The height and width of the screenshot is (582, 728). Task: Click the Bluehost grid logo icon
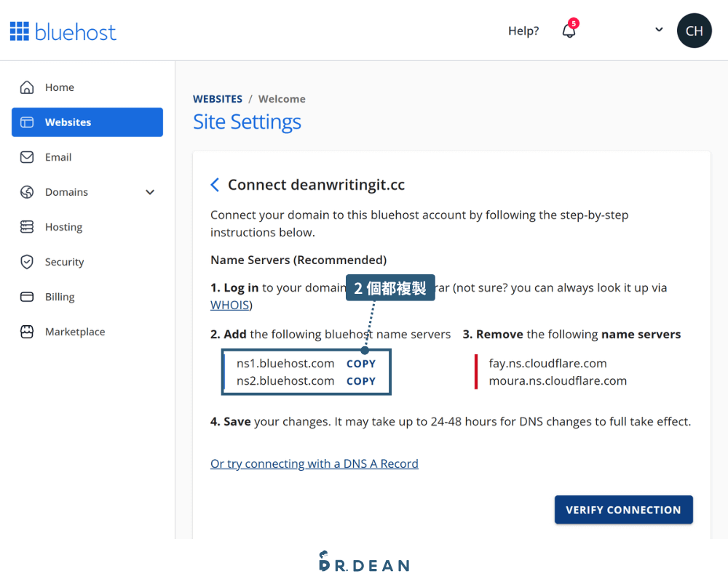pos(20,31)
